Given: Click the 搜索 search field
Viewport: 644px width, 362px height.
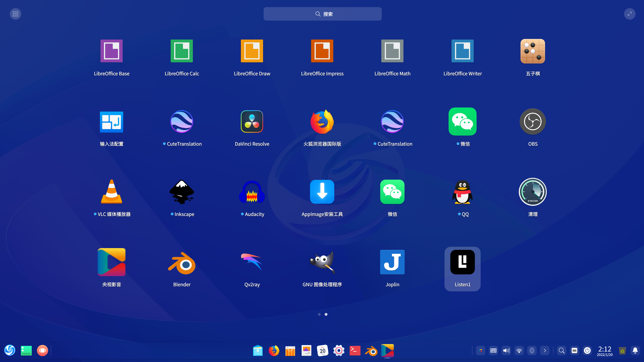Looking at the screenshot, I should [322, 14].
